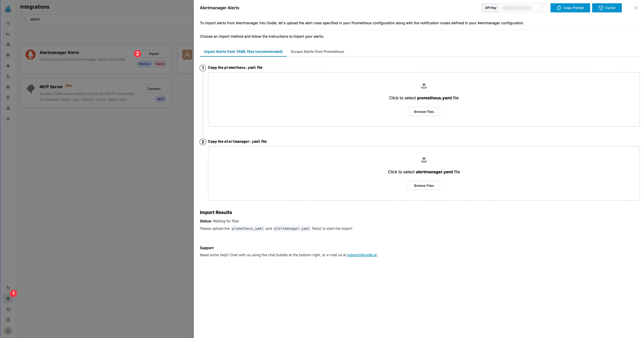Click Browse Files for prometheus.yaml upload

tap(424, 112)
